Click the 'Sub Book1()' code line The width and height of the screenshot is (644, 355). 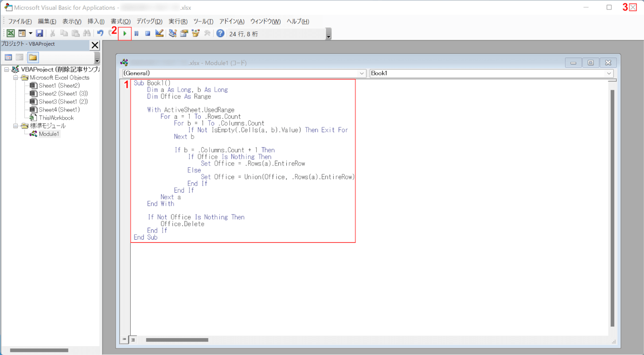[152, 83]
